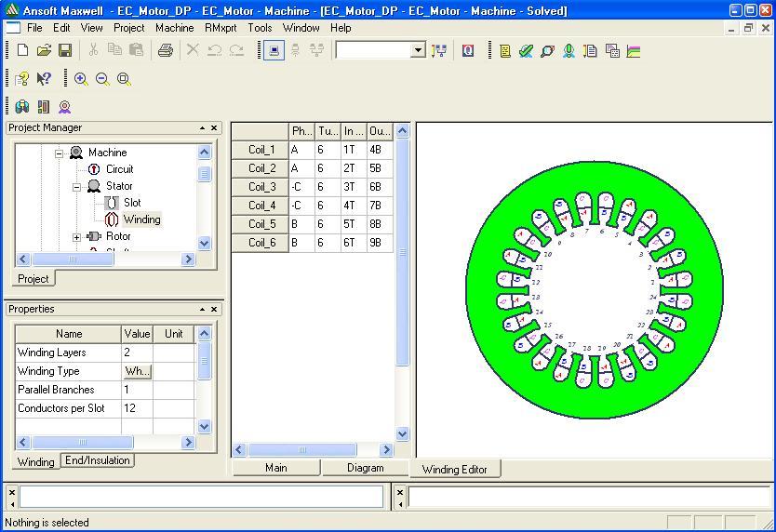This screenshot has height=532, width=776.
Task: Click the Parallel Branches value cell
Action: pyautogui.click(x=137, y=390)
